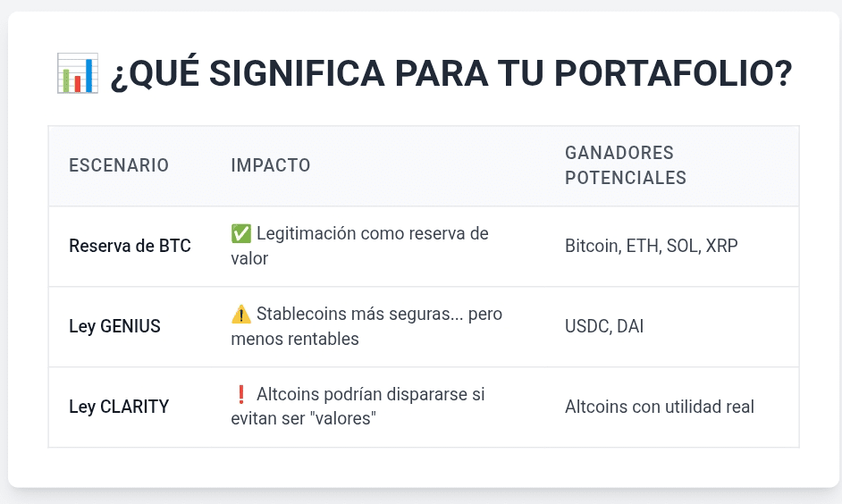This screenshot has height=504, width=842.
Task: Select the Ley CLARITY row label
Action: [119, 407]
